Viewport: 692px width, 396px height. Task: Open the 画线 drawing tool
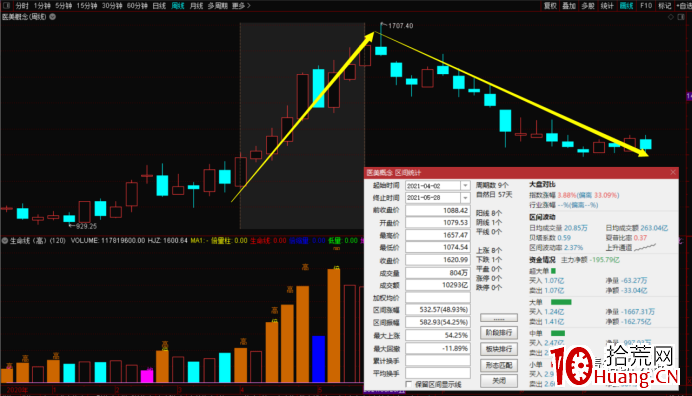[626, 5]
